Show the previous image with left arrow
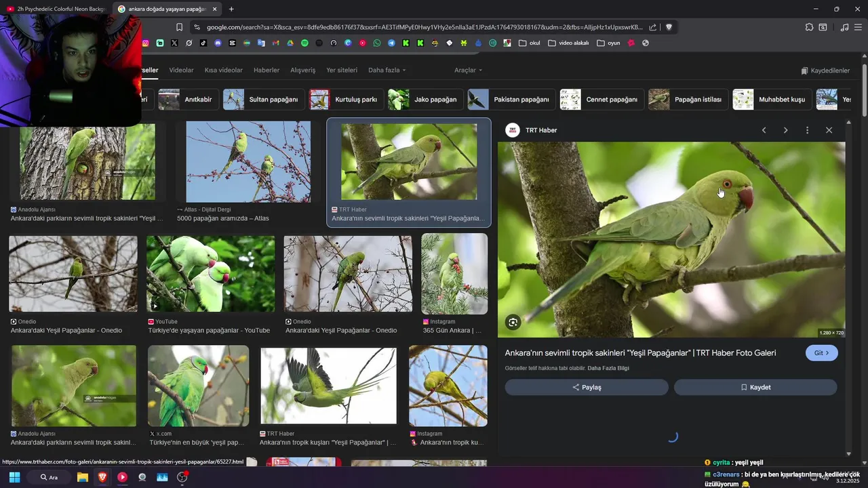The width and height of the screenshot is (868, 488). pyautogui.click(x=764, y=130)
